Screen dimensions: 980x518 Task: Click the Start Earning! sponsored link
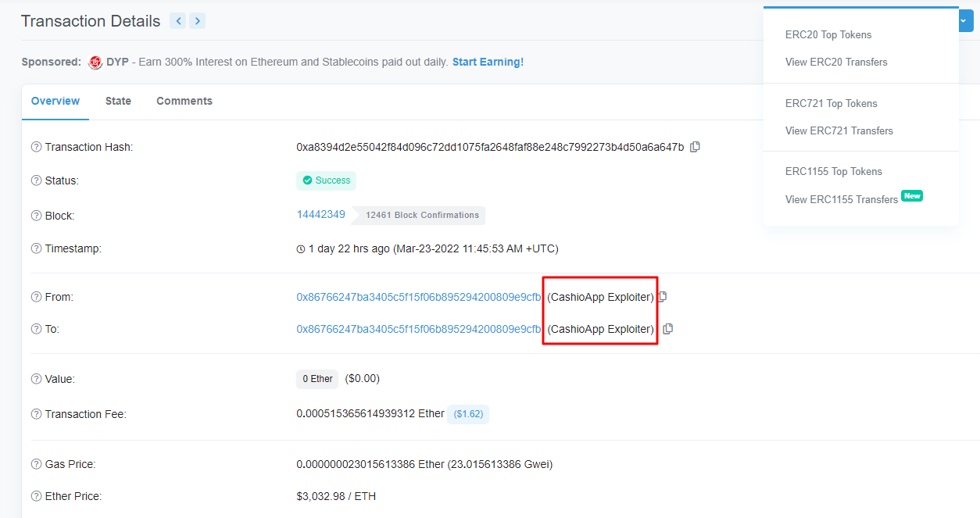tap(488, 62)
